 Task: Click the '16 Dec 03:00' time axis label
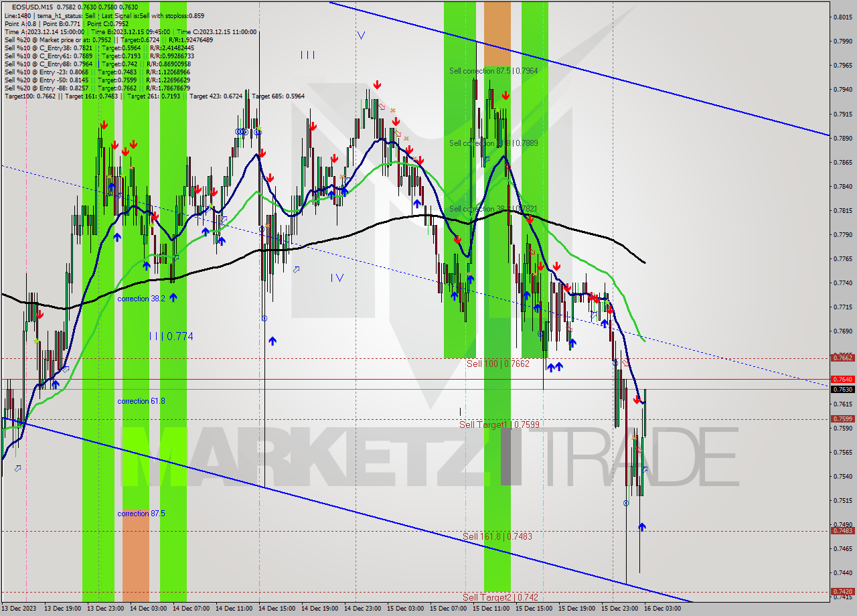662,609
